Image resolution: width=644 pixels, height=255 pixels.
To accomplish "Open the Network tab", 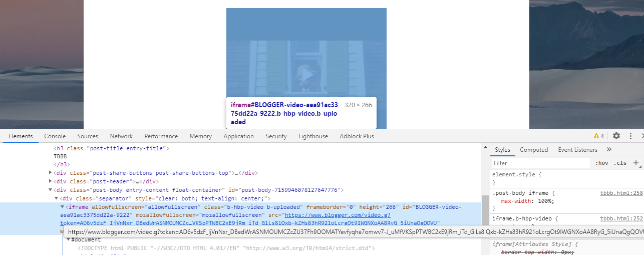I will pos(121,136).
